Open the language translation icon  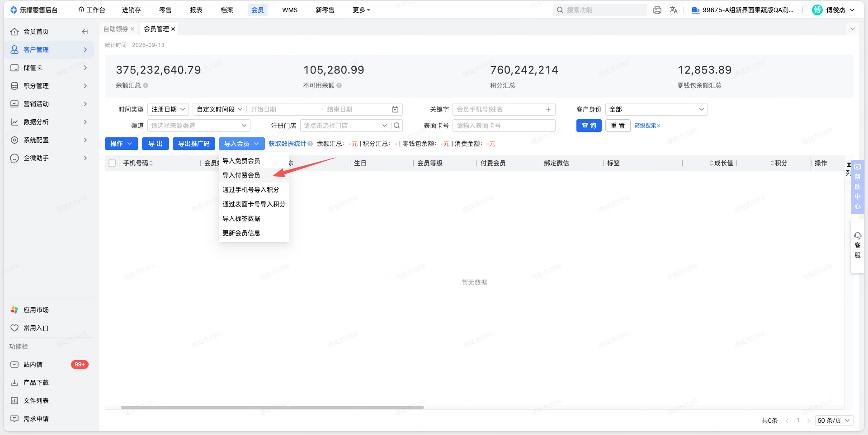pyautogui.click(x=674, y=10)
